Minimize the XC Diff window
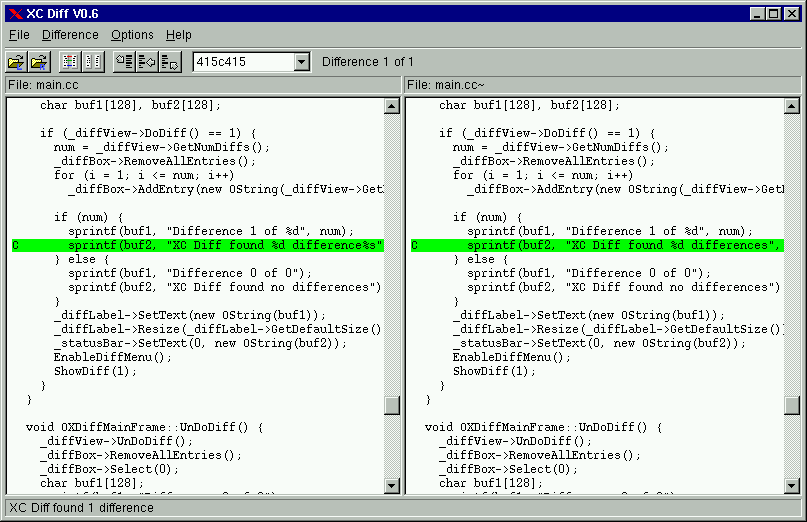This screenshot has height=522, width=807. (757, 14)
